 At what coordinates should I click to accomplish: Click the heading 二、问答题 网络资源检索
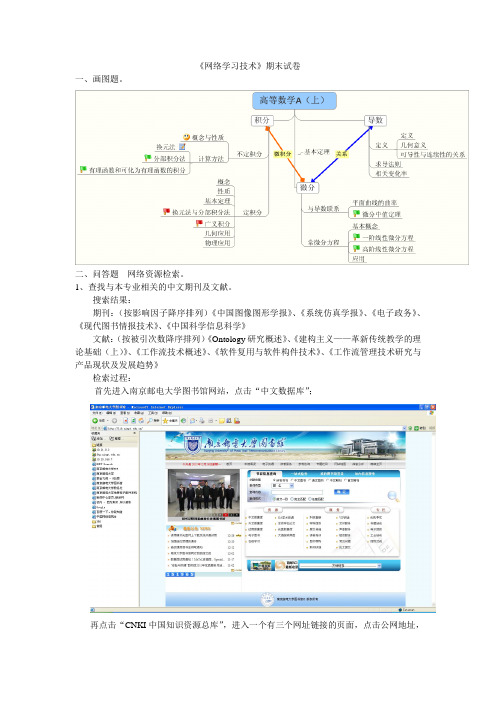(129, 274)
